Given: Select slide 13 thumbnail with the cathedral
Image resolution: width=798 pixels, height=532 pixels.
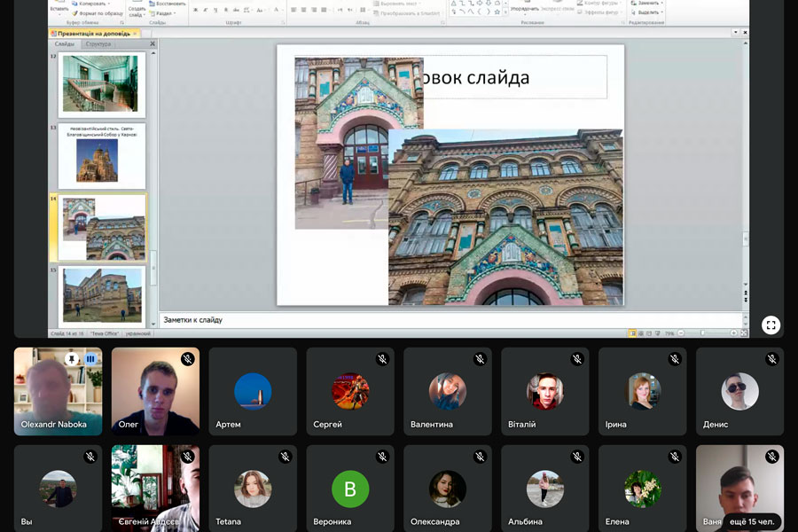Looking at the screenshot, I should 101,156.
